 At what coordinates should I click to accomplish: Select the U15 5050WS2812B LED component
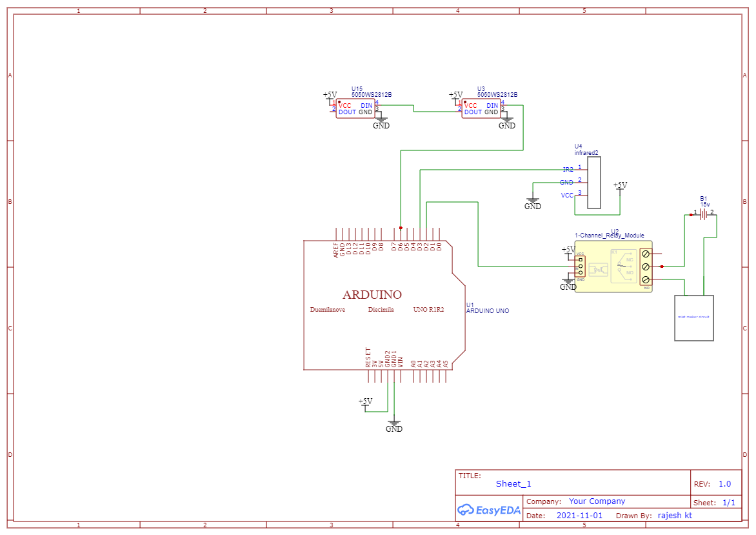[355, 109]
